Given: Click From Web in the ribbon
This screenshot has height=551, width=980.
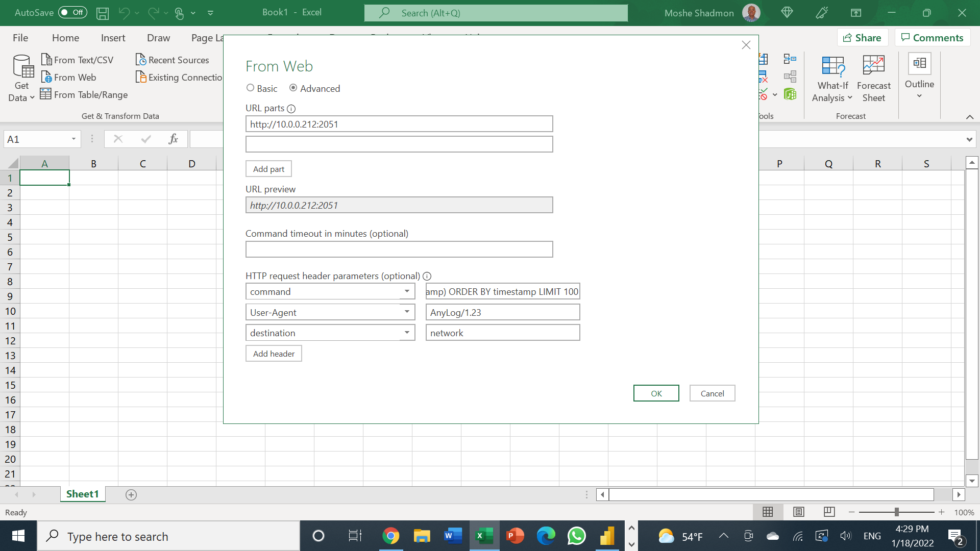Looking at the screenshot, I should (68, 77).
